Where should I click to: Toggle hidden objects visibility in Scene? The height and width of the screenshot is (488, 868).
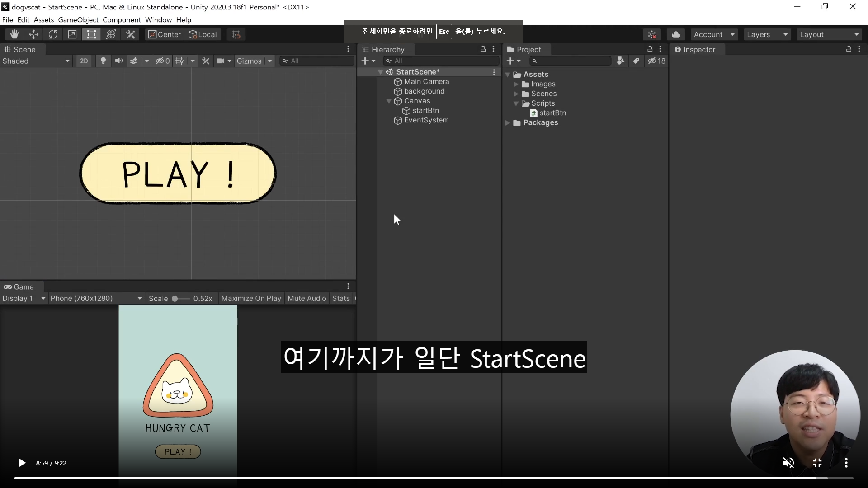coord(163,61)
